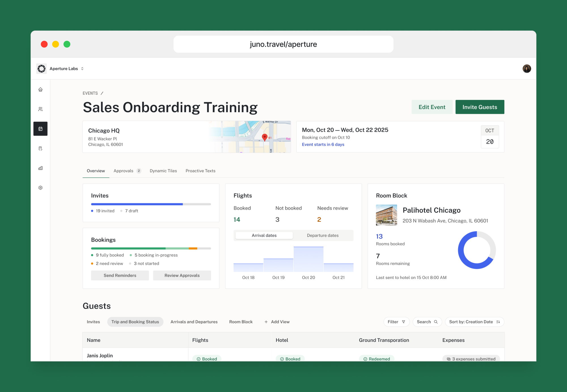Open the Proactive Texts tab

click(200, 171)
